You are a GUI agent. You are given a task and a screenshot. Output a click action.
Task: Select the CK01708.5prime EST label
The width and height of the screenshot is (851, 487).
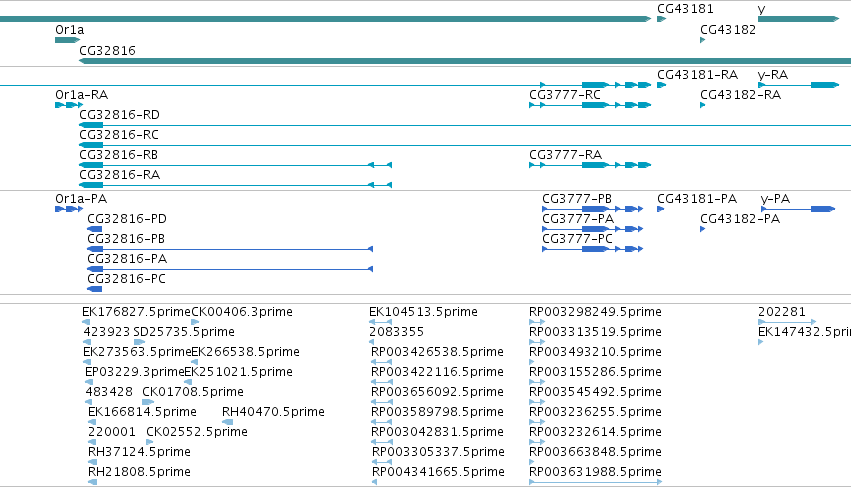(x=193, y=392)
